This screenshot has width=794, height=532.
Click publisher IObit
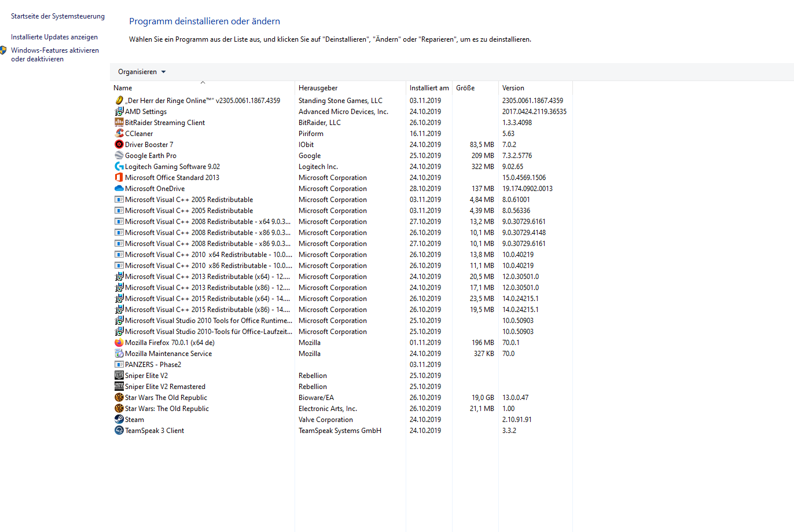pyautogui.click(x=306, y=145)
